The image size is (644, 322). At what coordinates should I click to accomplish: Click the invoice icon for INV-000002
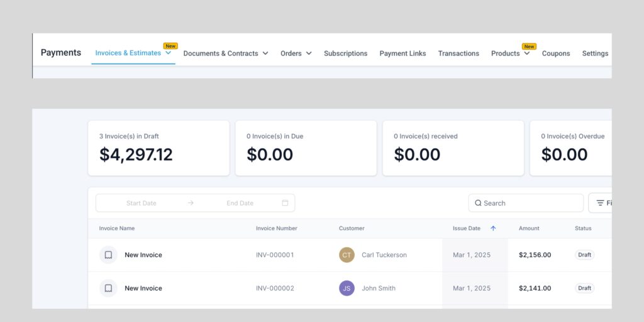(108, 288)
